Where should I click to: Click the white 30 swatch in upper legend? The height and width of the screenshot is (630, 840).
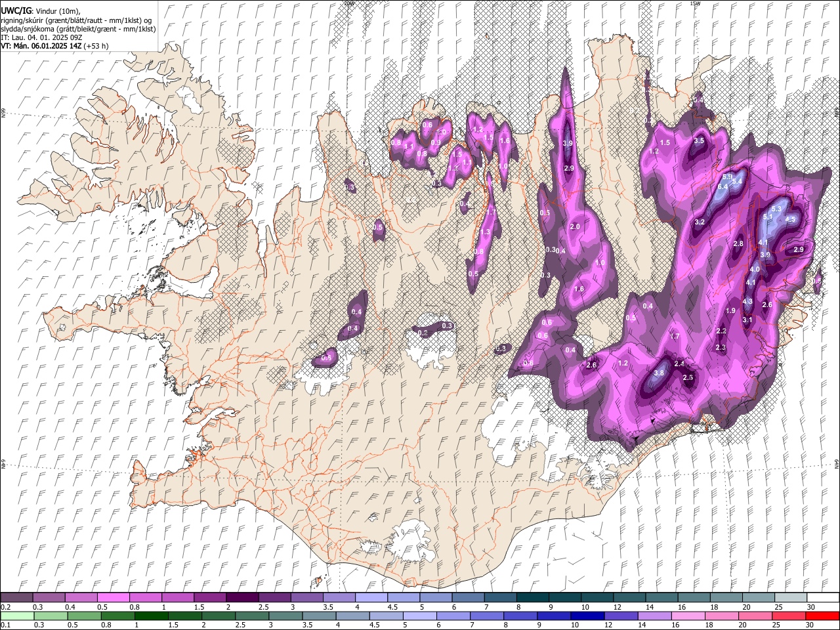823,598
